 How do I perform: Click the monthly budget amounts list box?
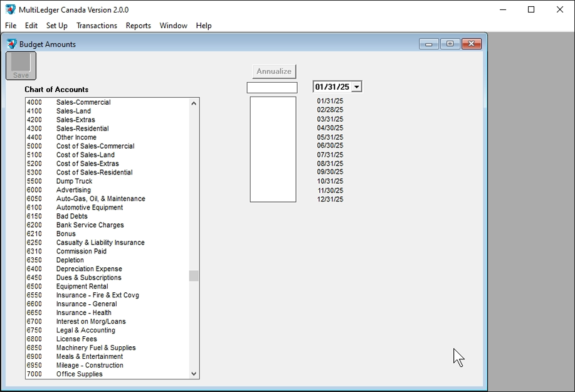pyautogui.click(x=273, y=149)
